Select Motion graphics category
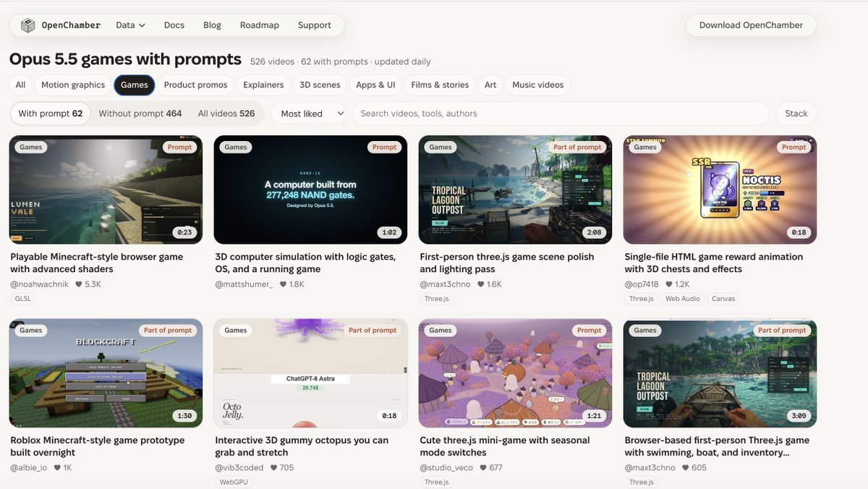 (73, 85)
